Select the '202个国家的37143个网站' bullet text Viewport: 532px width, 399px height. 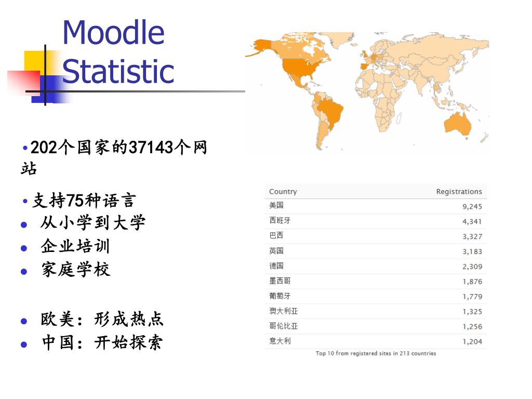(x=114, y=157)
